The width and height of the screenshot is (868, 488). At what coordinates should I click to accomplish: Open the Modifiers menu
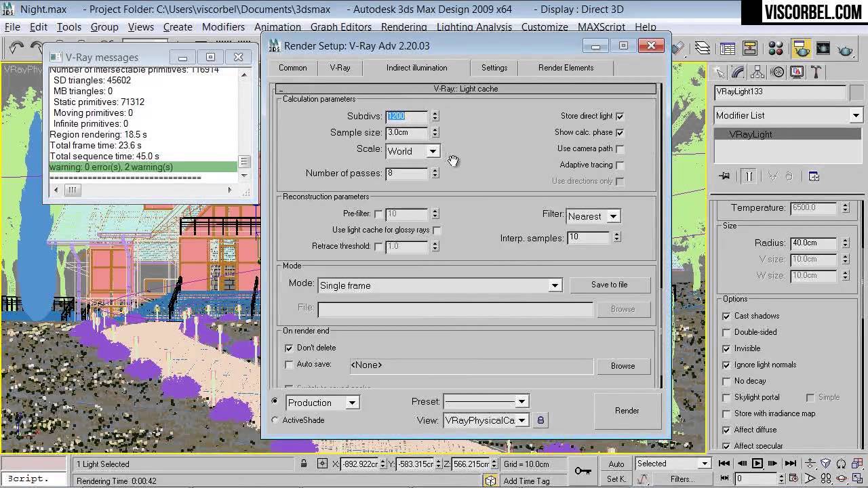[223, 27]
